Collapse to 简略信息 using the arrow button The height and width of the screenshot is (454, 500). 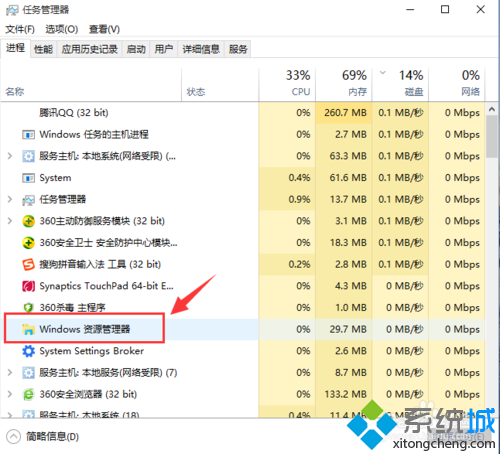click(x=13, y=437)
